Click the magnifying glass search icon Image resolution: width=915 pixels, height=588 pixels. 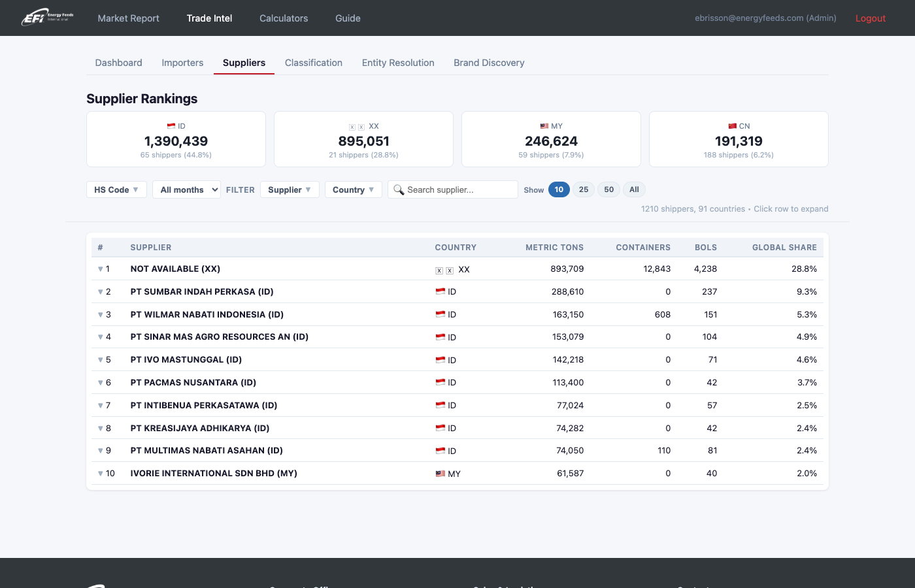click(398, 189)
